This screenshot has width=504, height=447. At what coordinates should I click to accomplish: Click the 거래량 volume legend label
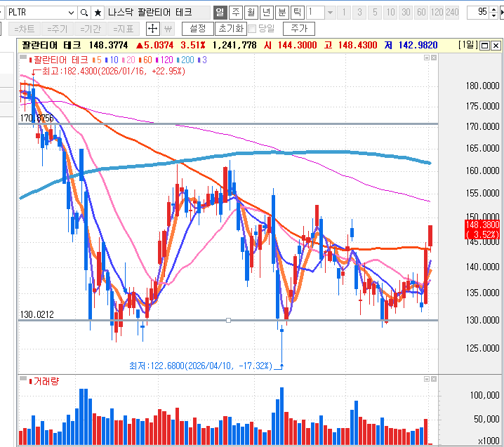[x=44, y=382]
